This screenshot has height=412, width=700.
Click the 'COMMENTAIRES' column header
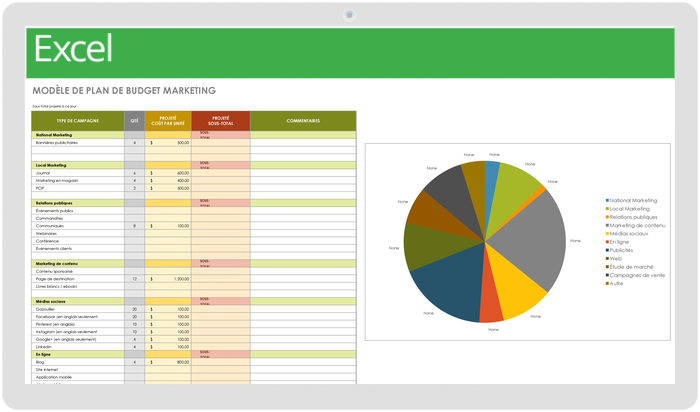pos(303,121)
